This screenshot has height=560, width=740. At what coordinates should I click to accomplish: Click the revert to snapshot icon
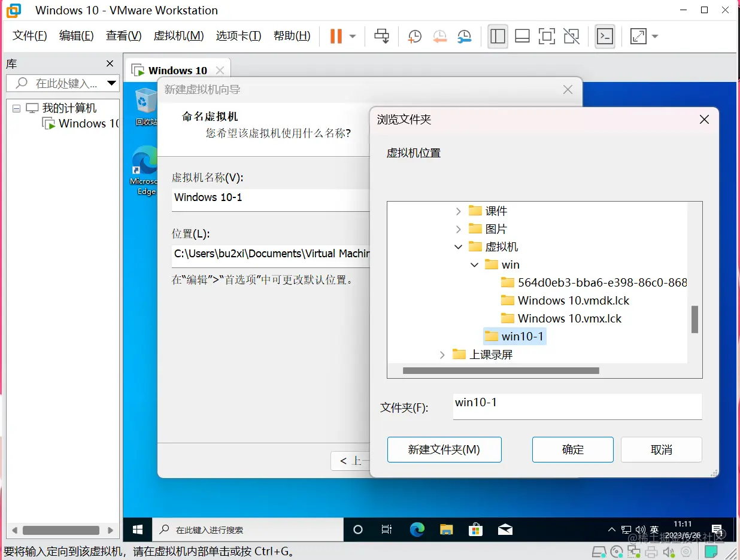439,36
